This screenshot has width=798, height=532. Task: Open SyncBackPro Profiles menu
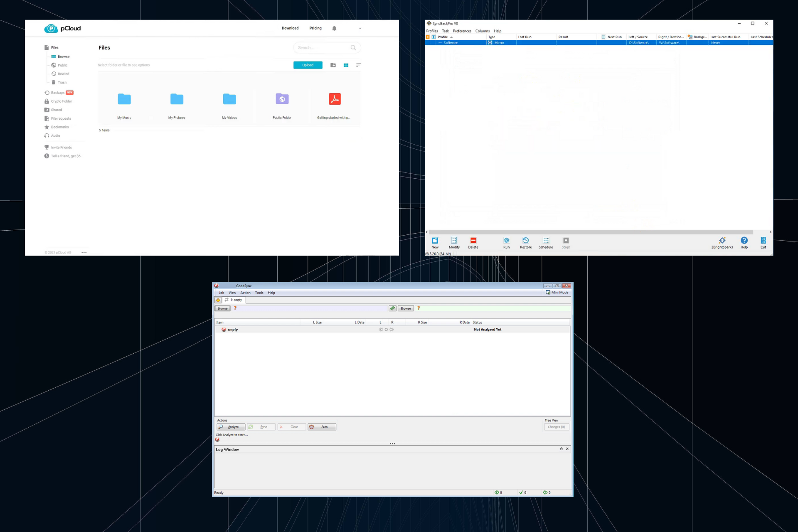(432, 31)
